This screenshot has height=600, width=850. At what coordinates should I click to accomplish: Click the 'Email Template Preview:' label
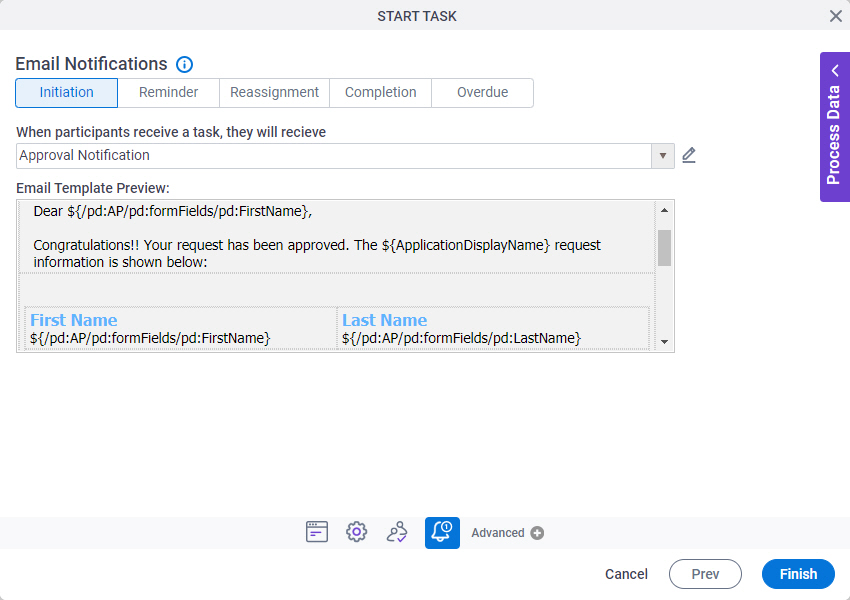pyautogui.click(x=93, y=188)
